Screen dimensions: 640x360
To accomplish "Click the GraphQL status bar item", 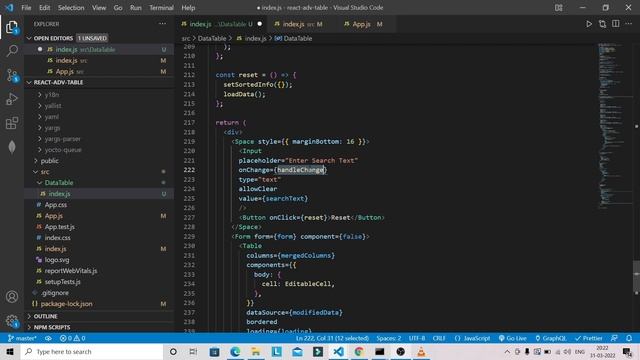I will (x=551, y=338).
